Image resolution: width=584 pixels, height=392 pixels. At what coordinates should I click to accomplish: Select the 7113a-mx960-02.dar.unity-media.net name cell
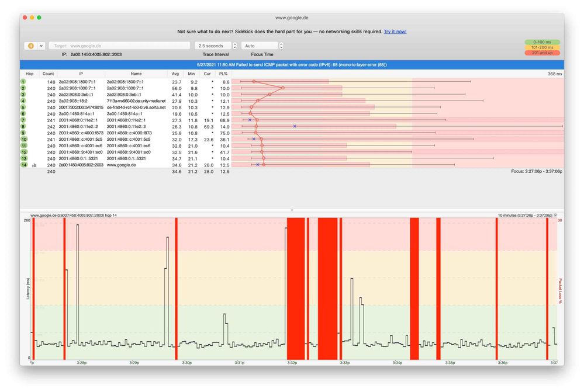coord(136,101)
